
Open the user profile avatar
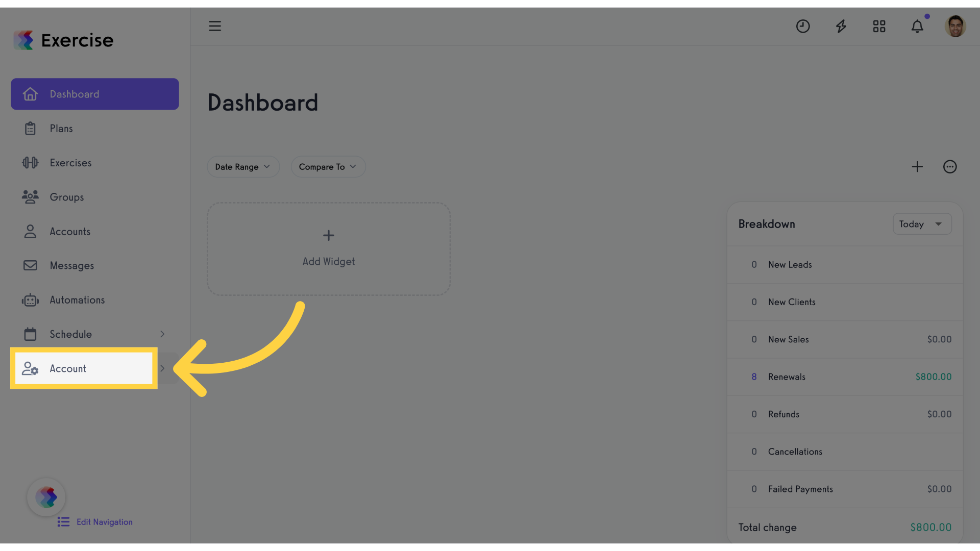(x=955, y=26)
